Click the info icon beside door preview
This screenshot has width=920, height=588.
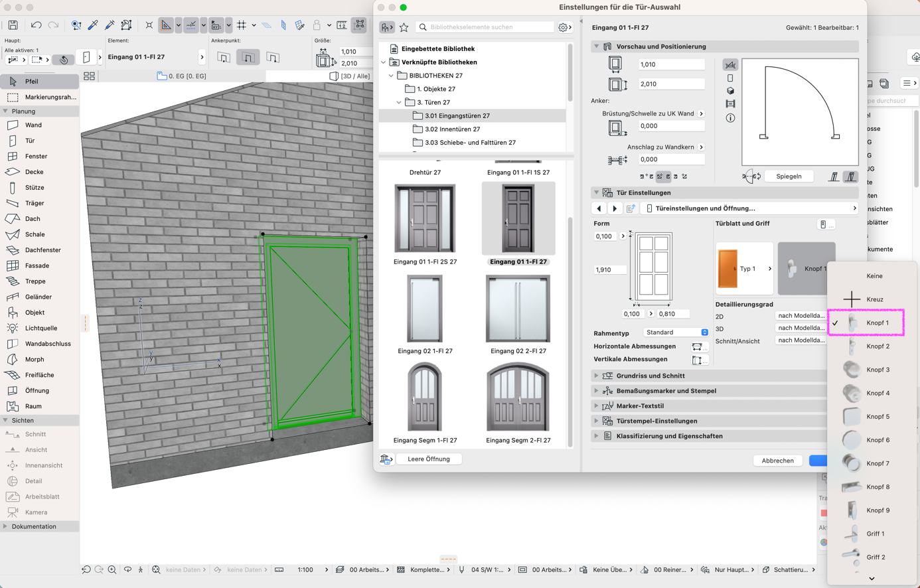(730, 118)
